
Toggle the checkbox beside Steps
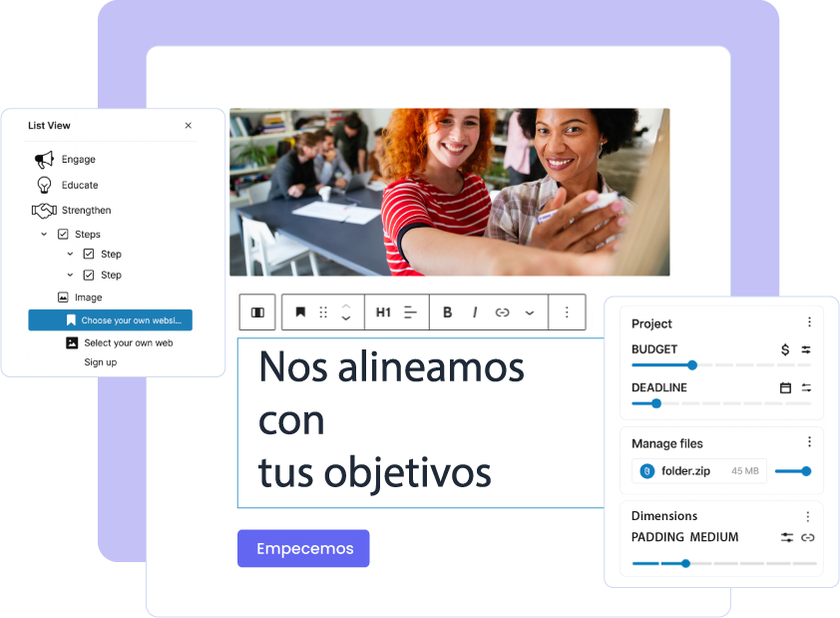[63, 234]
